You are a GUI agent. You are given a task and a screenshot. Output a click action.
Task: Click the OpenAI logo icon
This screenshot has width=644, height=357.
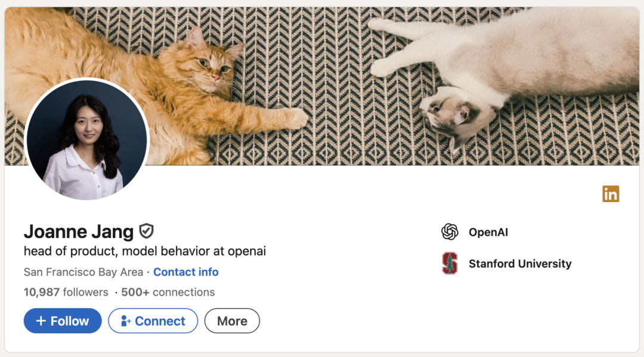(450, 232)
